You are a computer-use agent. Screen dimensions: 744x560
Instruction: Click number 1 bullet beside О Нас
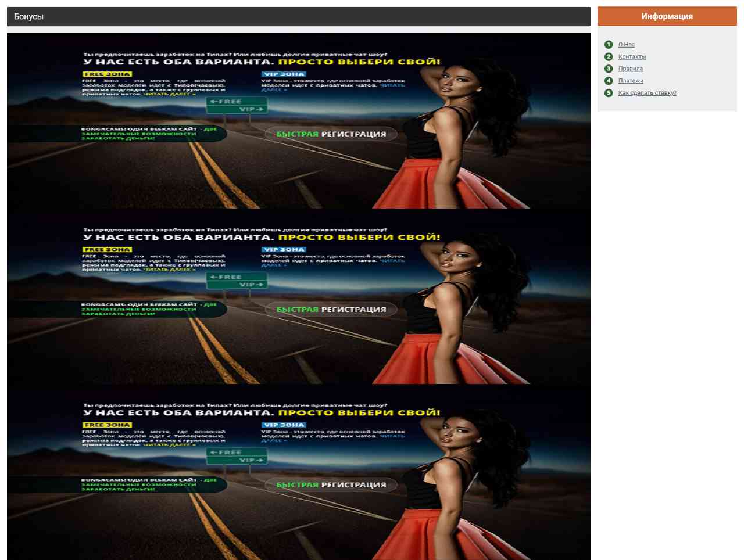[x=609, y=45]
